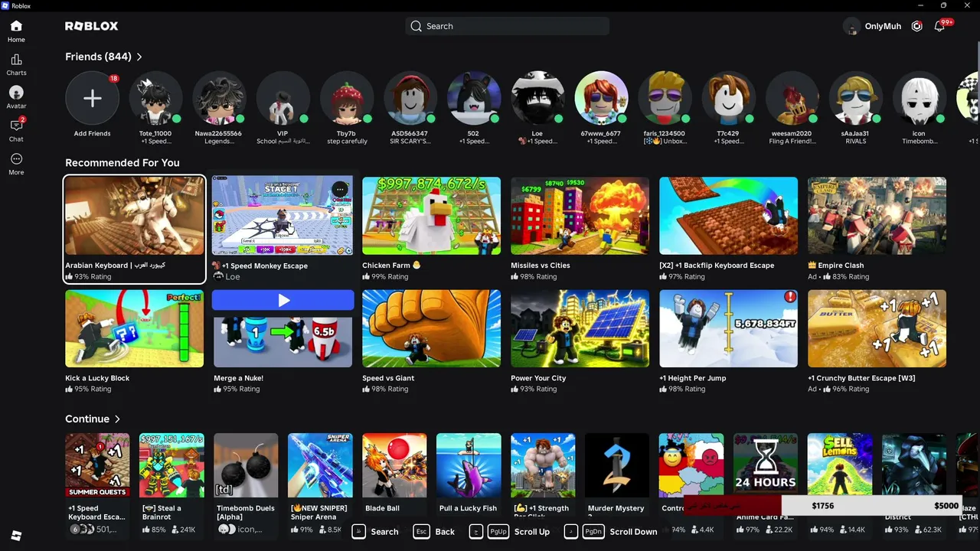
Task: Open the notifications bell
Action: click(939, 26)
